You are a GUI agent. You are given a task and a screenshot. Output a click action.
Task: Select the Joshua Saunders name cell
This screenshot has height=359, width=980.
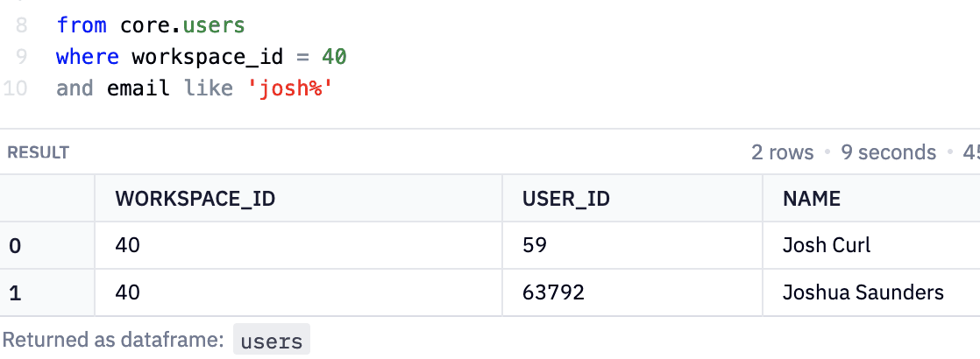pyautogui.click(x=863, y=292)
